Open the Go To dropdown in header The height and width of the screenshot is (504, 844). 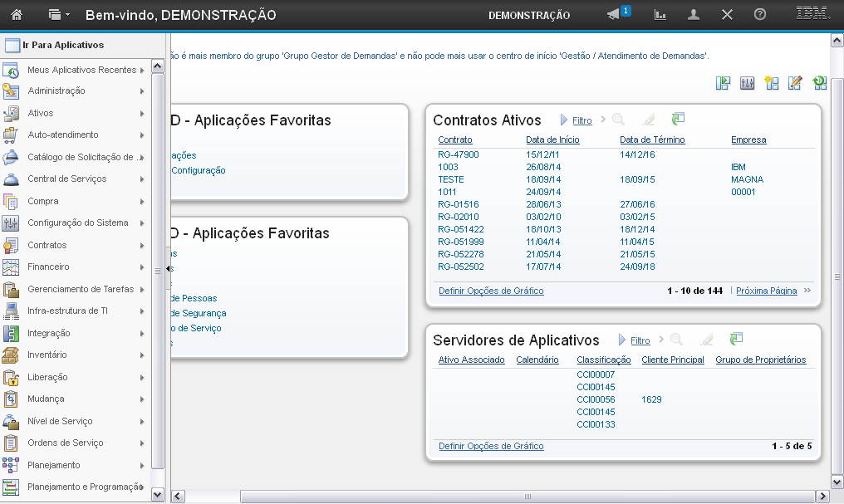[59, 15]
